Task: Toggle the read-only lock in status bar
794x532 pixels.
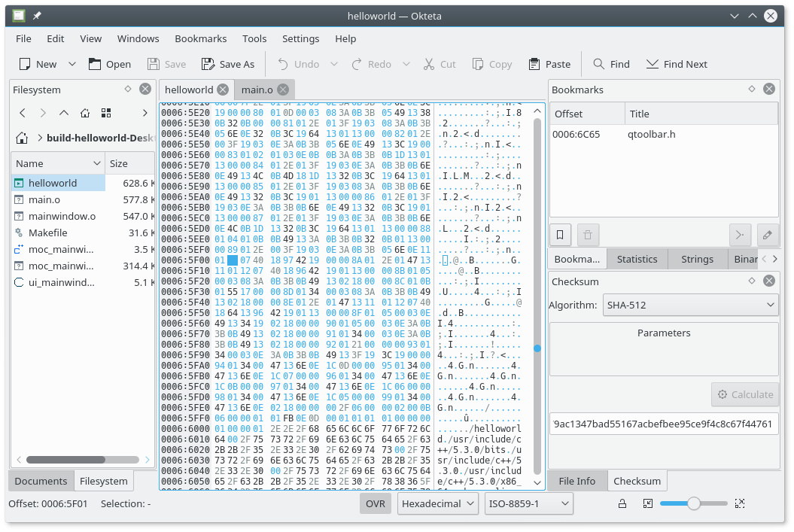Action: [622, 503]
